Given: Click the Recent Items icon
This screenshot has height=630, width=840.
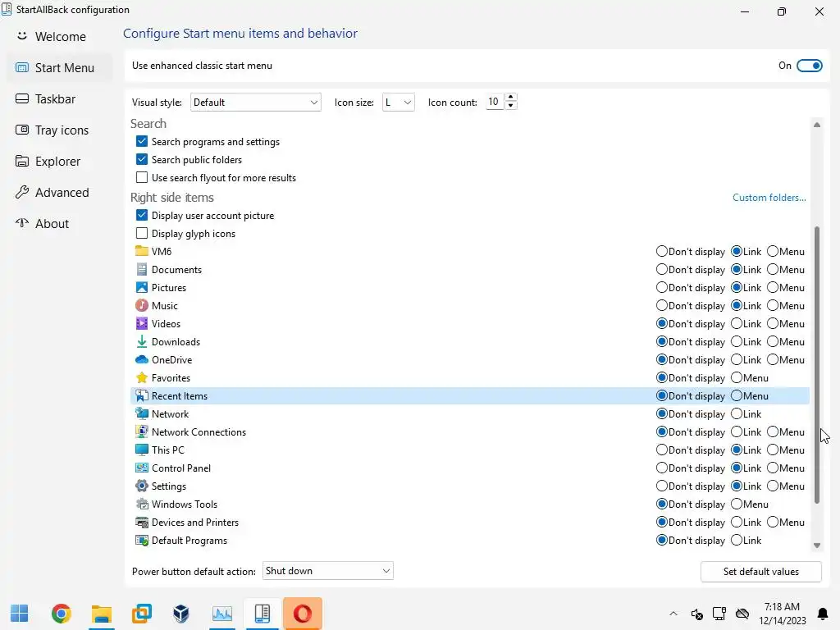Looking at the screenshot, I should click(141, 396).
